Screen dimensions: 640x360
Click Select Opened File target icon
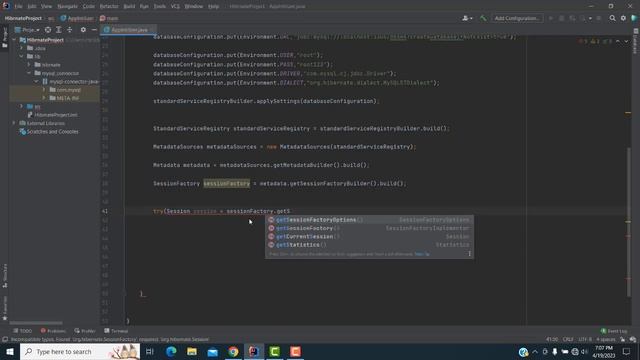[48, 30]
